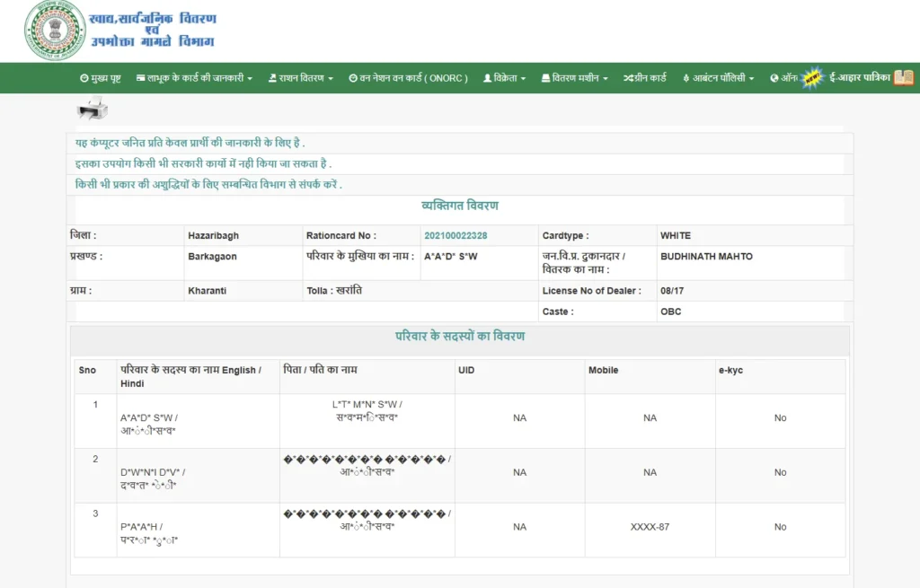Click the Cardtype value WHITE
Image resolution: width=920 pixels, height=588 pixels.
[x=676, y=236]
